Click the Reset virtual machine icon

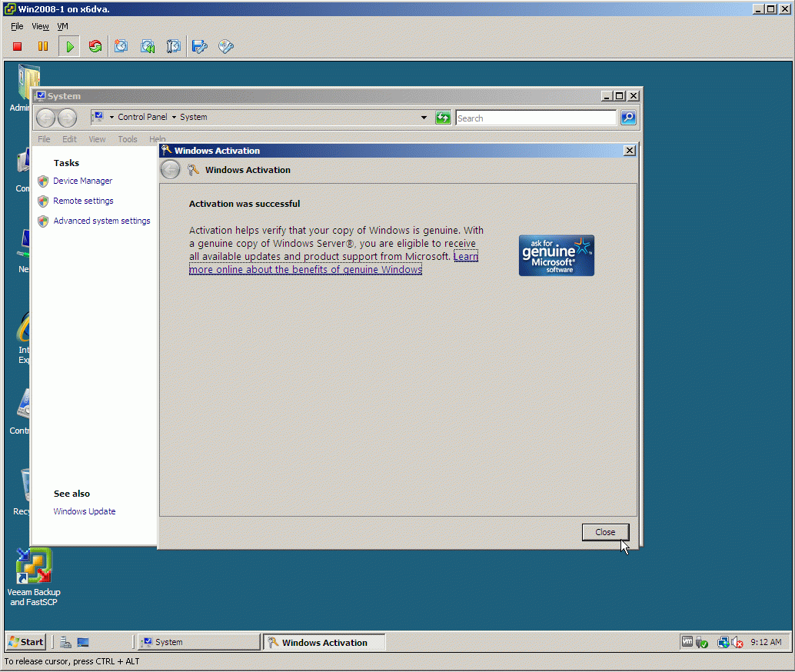(x=95, y=47)
